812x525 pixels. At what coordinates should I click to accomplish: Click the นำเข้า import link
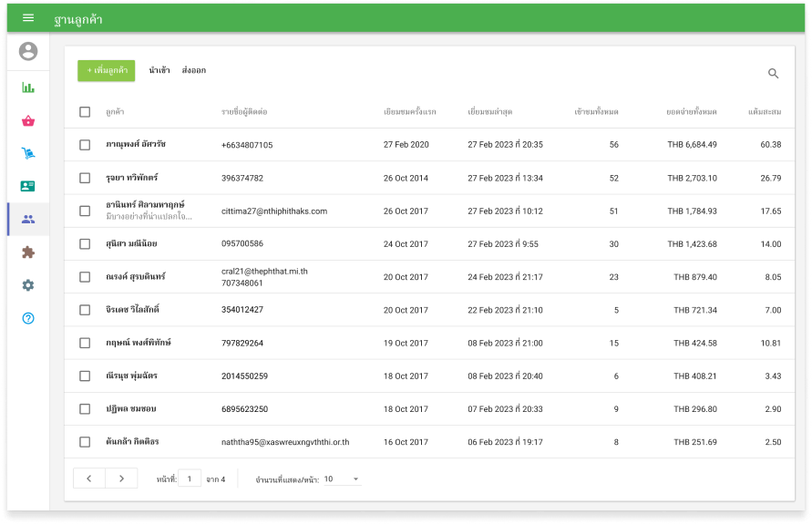click(159, 70)
